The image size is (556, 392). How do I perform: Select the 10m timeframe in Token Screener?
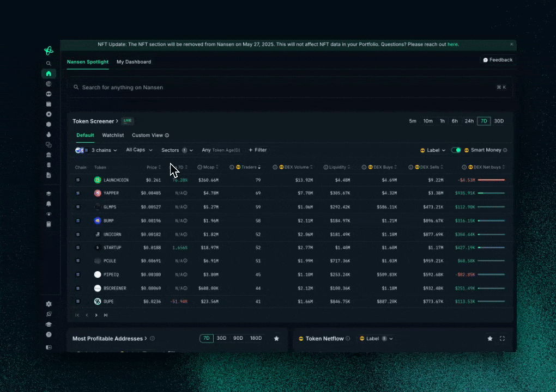428,121
